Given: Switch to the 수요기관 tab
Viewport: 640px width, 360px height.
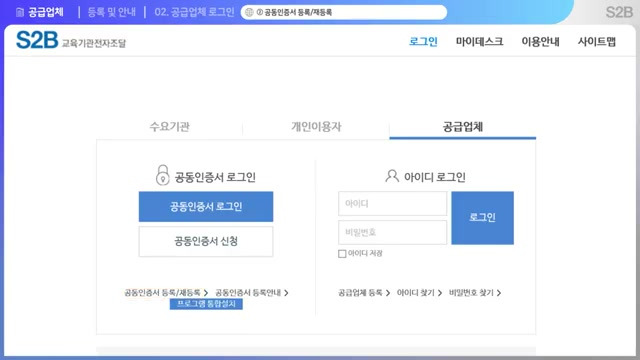Looking at the screenshot, I should [169, 127].
